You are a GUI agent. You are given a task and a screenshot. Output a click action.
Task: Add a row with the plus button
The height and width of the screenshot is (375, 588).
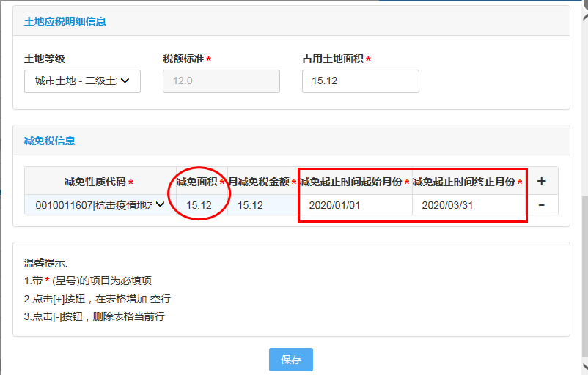point(541,182)
